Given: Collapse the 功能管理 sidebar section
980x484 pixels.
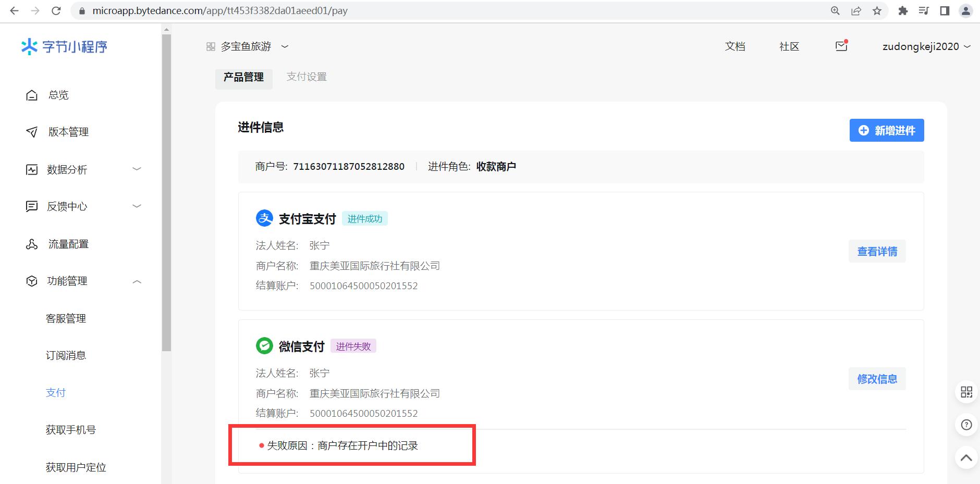Looking at the screenshot, I should [x=137, y=281].
